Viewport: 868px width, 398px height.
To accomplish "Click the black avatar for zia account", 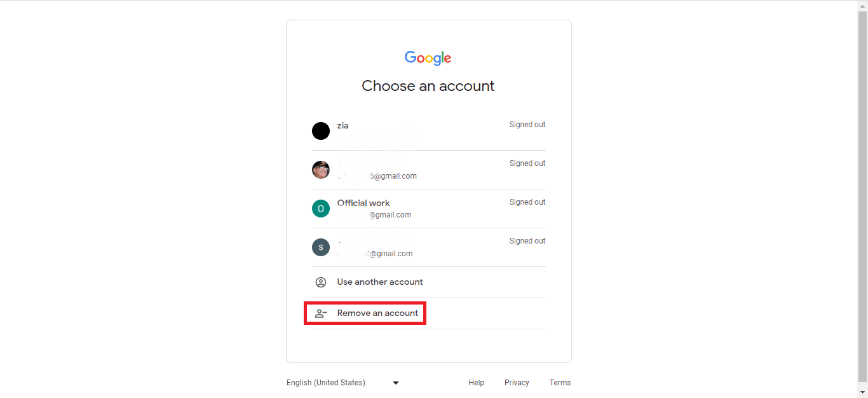I will pyautogui.click(x=321, y=131).
